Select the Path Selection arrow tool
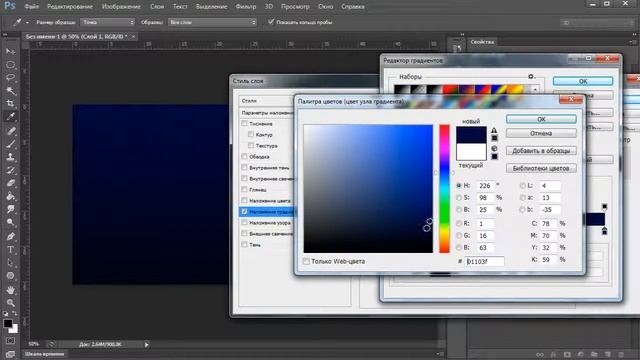This screenshot has width=640, height=360. (x=10, y=262)
